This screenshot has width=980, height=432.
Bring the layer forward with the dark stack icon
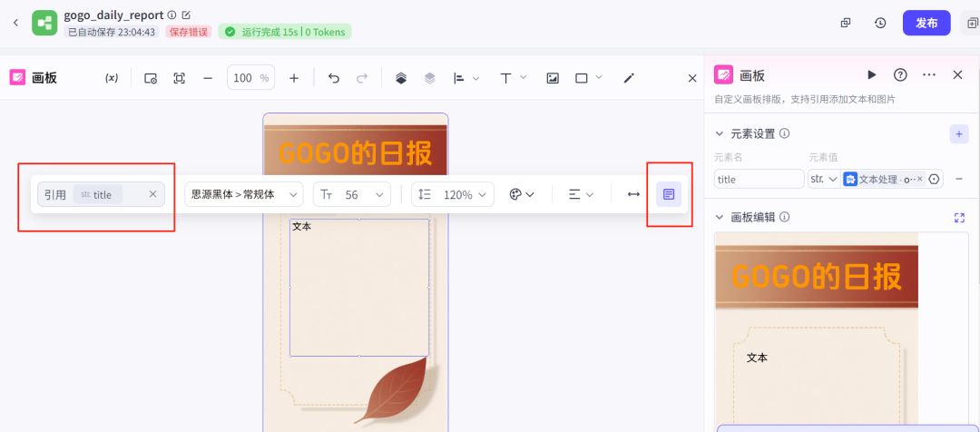[401, 78]
